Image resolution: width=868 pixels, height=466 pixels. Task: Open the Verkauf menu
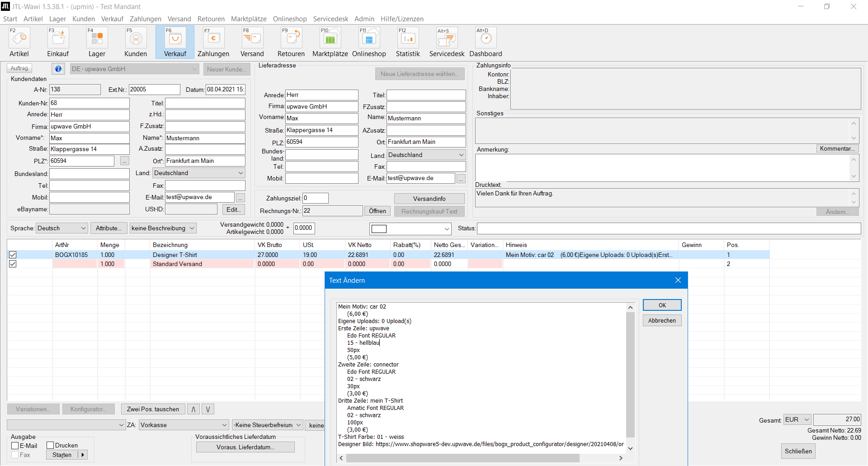112,19
